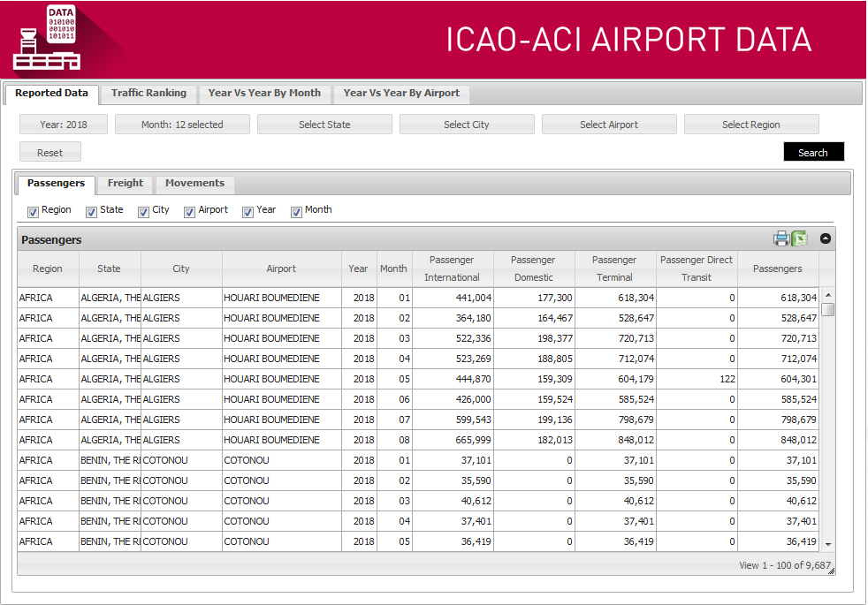Export Passengers table to Excel

[x=799, y=238]
